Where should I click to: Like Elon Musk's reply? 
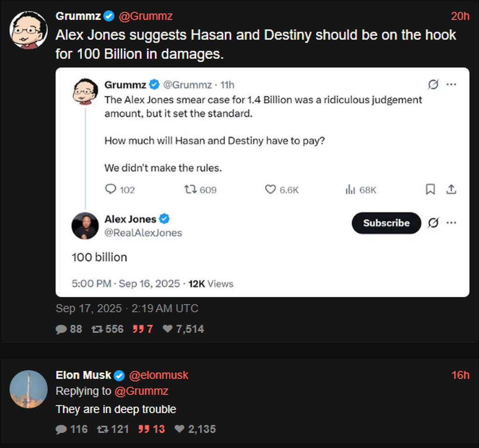click(x=179, y=429)
